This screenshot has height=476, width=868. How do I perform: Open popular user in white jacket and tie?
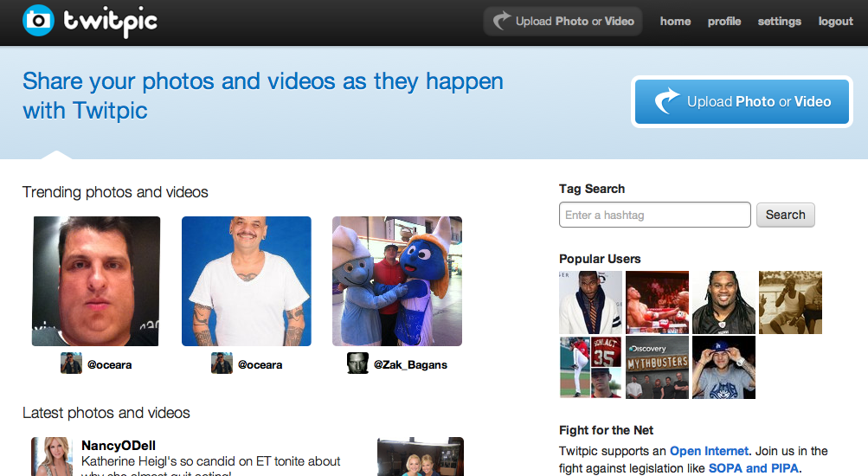(x=591, y=302)
